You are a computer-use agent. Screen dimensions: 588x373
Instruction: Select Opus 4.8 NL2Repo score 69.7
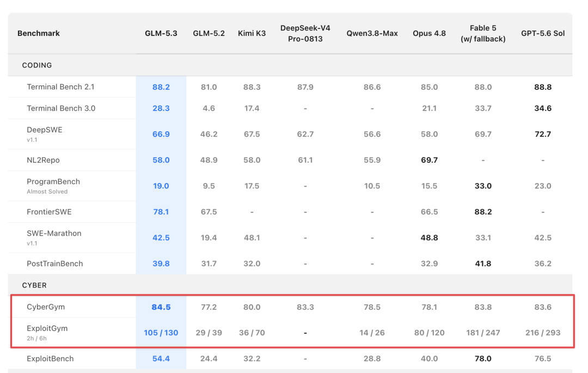(429, 160)
